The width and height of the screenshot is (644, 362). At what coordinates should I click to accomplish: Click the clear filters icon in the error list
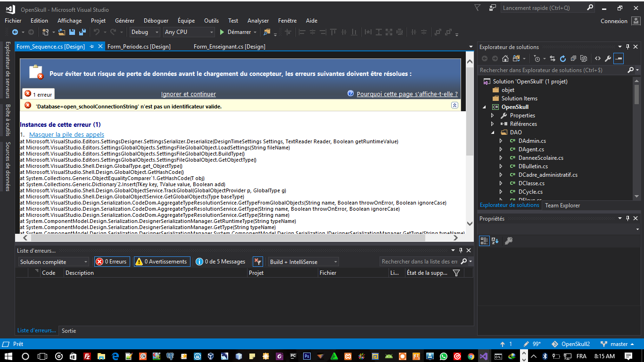click(257, 262)
